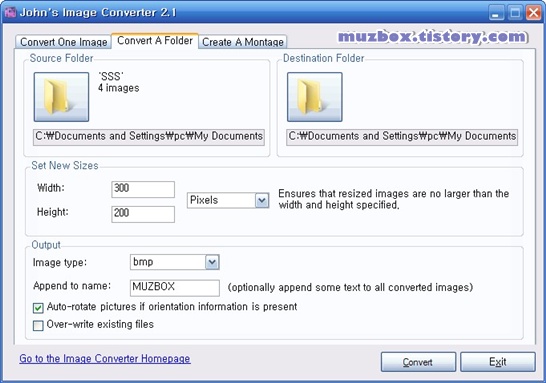Enable Over-write existing files checkbox

38,325
